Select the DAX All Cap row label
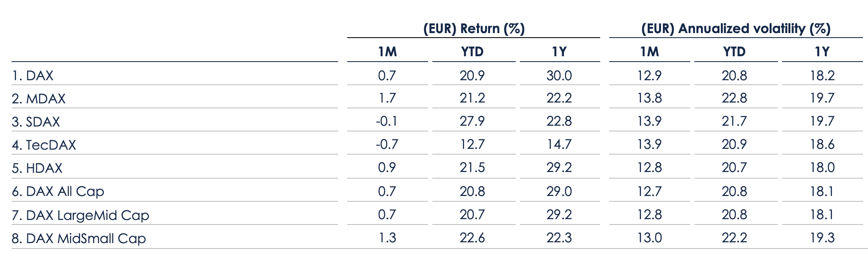The height and width of the screenshot is (258, 868). pos(58,191)
